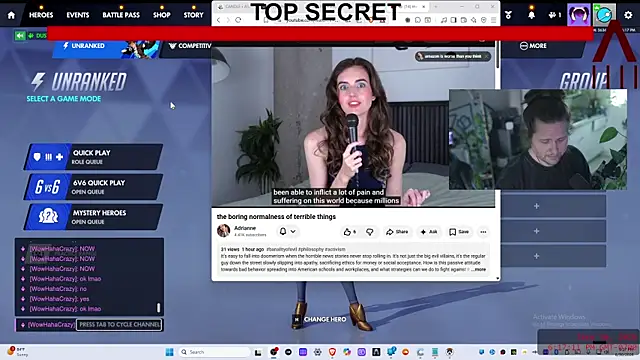640x360 pixels.
Task: Click the challenges medal icon in top bar
Action: pyautogui.click(x=508, y=15)
